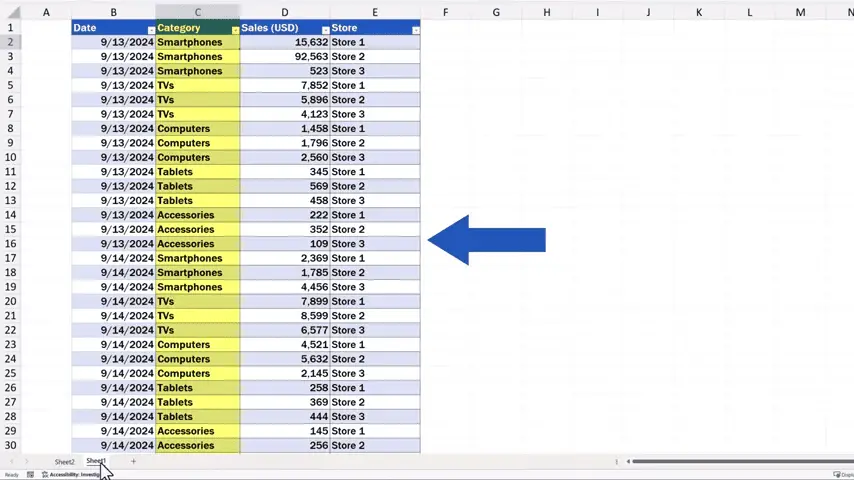Expand the Sales (USD) filter dropdown

(325, 30)
